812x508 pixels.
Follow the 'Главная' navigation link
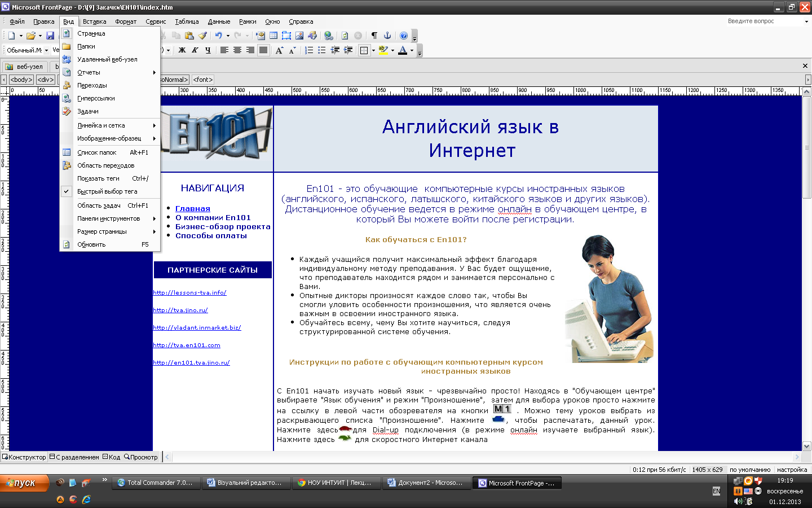(193, 209)
